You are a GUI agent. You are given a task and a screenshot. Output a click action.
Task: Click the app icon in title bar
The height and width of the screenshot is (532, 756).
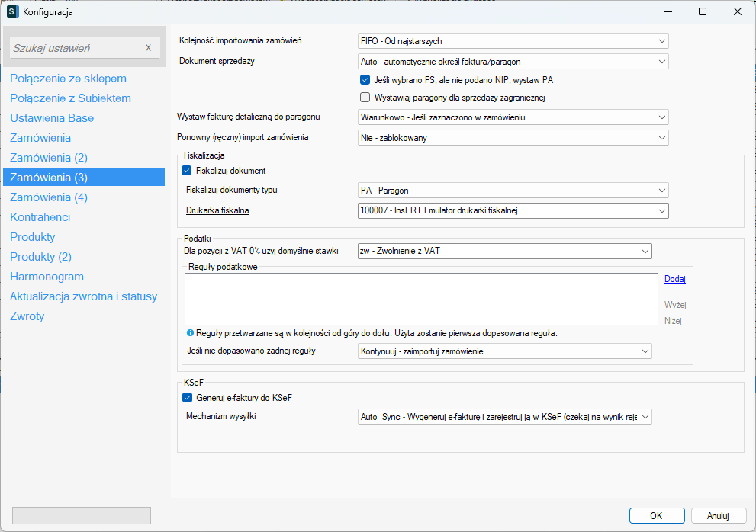(x=12, y=11)
